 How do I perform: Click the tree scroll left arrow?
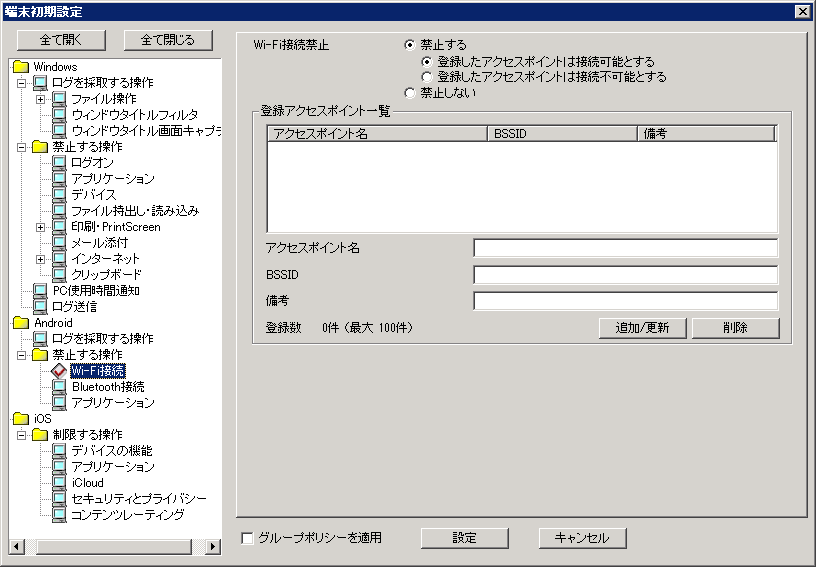16,547
